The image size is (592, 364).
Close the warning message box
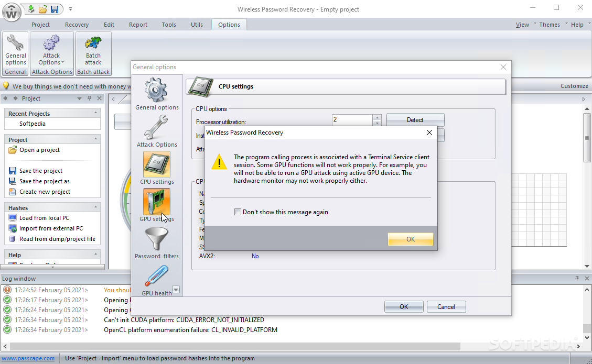click(429, 133)
